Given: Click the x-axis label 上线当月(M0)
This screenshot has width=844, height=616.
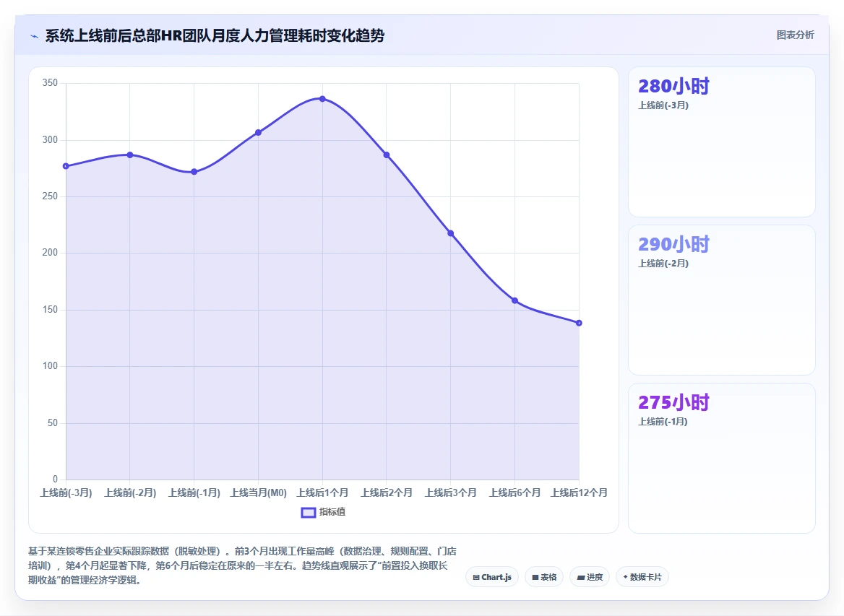Looking at the screenshot, I should click(259, 493).
